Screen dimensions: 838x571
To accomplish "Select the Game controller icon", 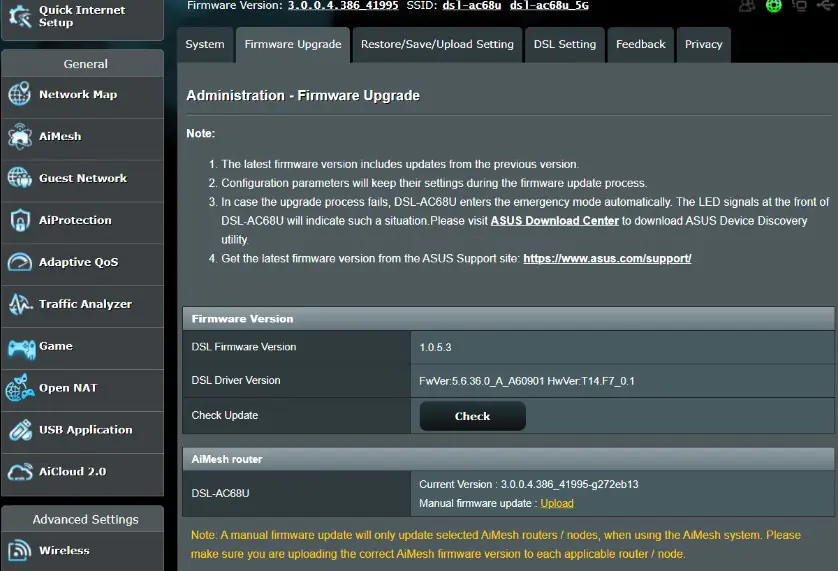I will pos(21,349).
